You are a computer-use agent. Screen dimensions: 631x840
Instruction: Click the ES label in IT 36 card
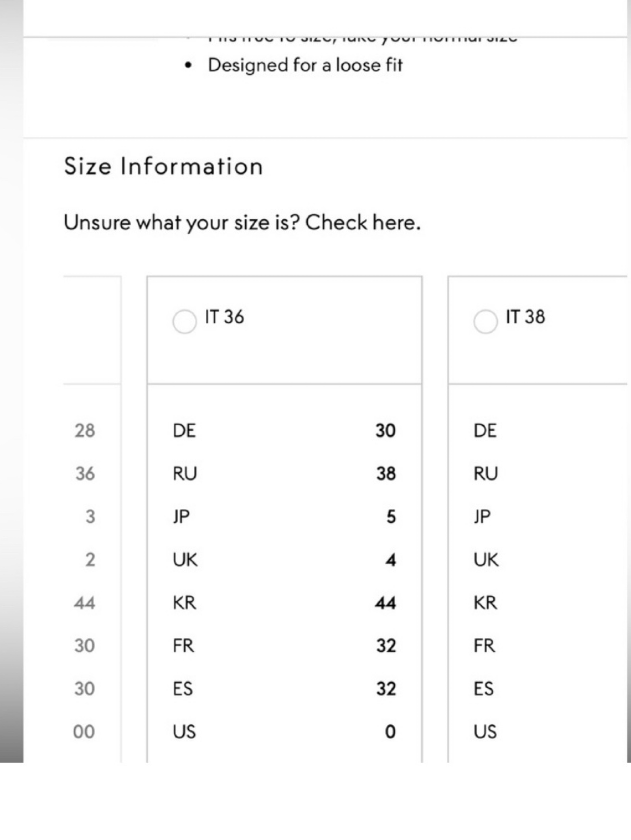click(183, 689)
